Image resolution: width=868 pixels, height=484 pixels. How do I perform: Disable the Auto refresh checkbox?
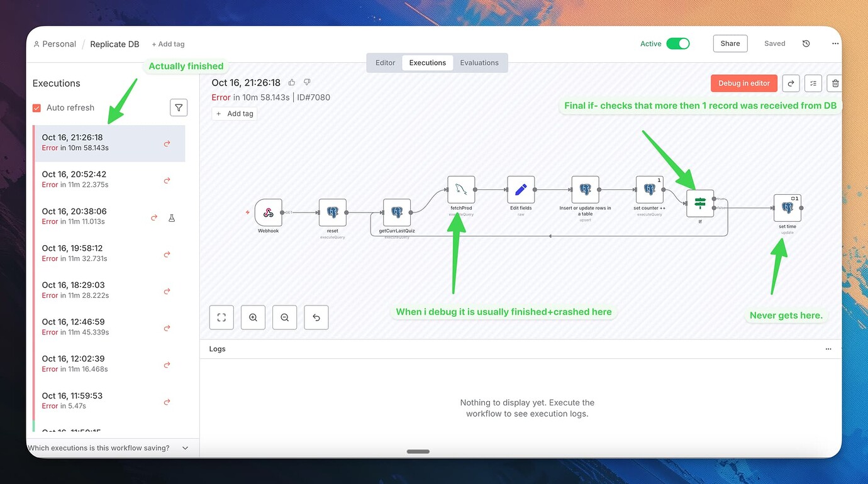(36, 107)
